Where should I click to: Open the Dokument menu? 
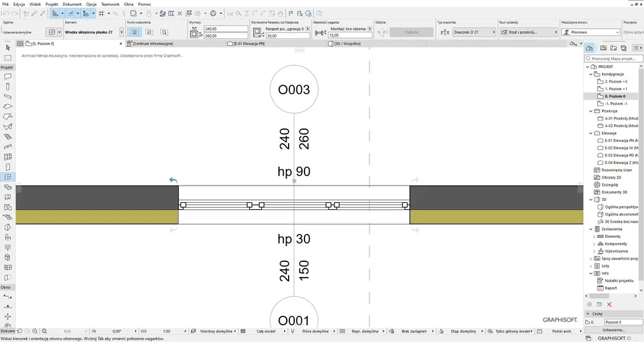click(72, 4)
